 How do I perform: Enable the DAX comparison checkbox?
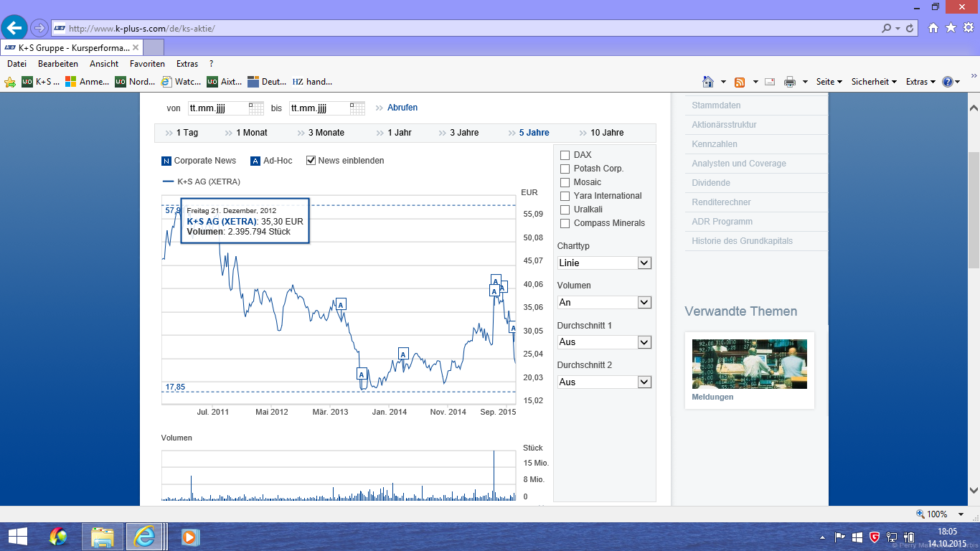coord(565,155)
